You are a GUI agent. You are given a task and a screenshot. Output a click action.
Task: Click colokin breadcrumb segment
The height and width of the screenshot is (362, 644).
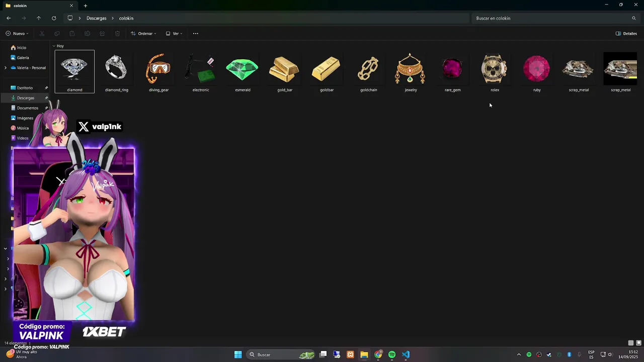[126, 18]
